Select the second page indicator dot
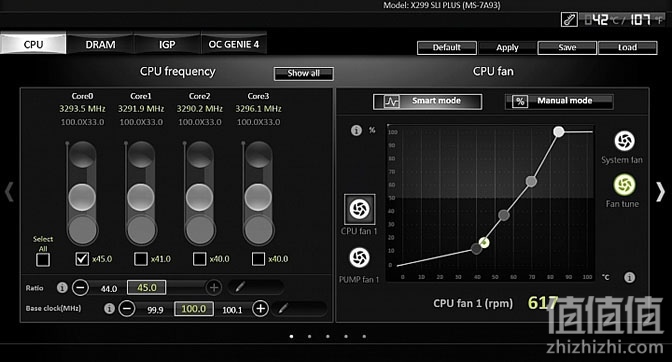This screenshot has width=672, height=362. click(x=309, y=336)
